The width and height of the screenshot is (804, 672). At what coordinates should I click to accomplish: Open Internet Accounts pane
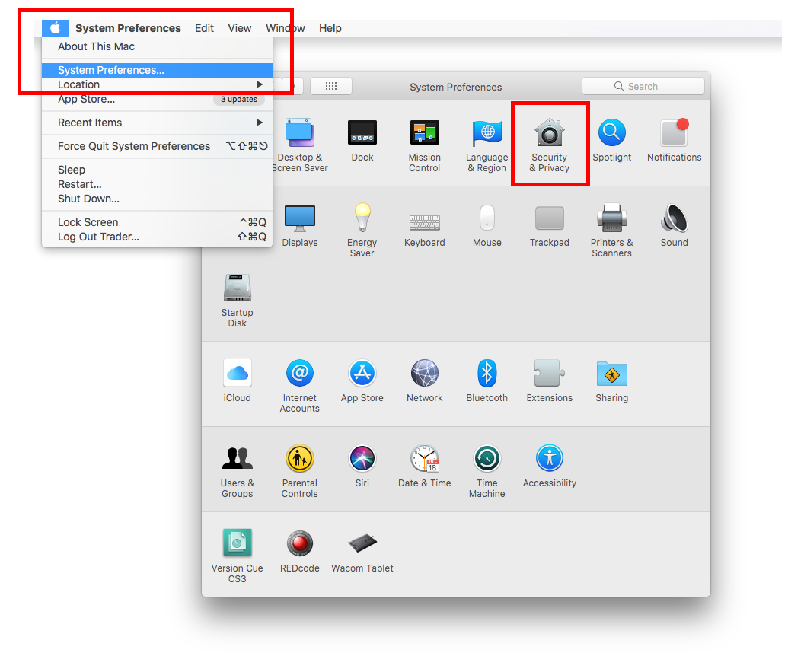pyautogui.click(x=300, y=385)
